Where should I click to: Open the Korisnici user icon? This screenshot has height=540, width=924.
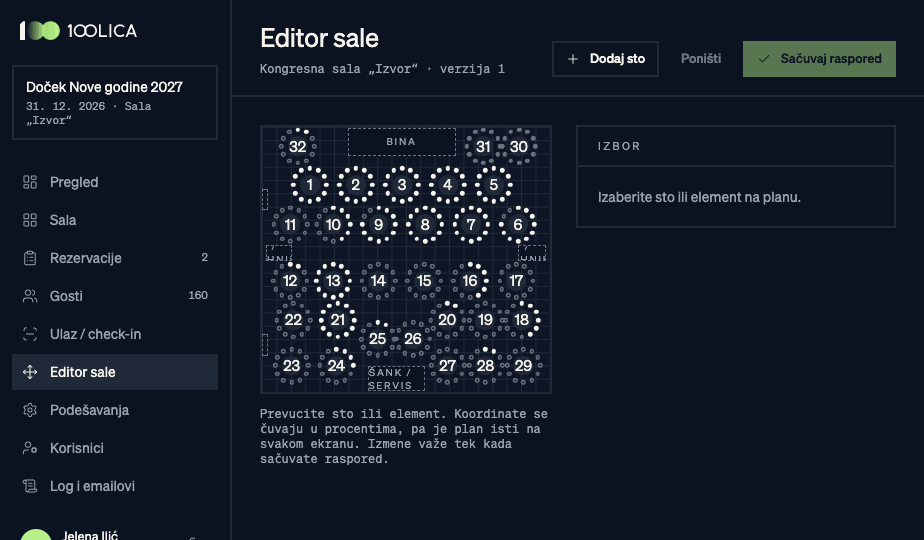click(30, 448)
